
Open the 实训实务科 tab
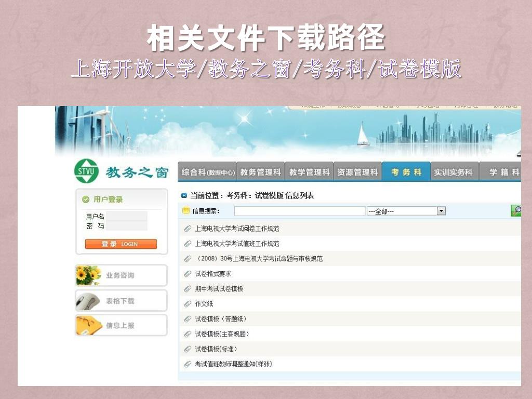coord(454,172)
